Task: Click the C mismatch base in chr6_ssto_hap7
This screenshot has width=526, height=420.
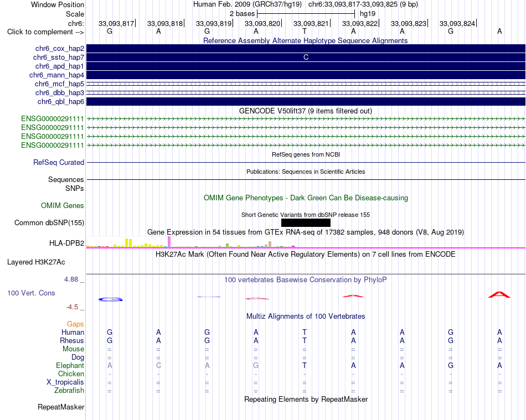Action: point(306,58)
